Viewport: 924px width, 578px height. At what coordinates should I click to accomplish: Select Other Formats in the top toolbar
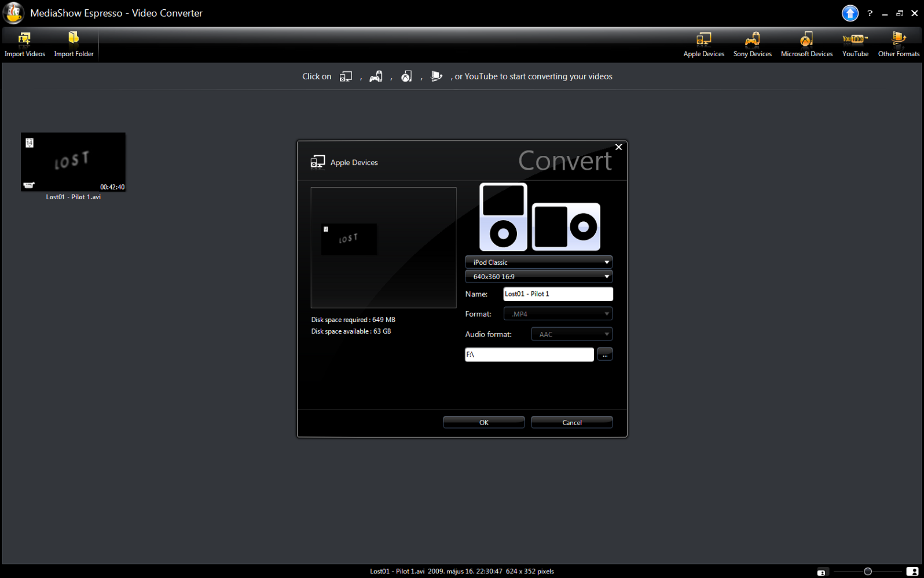[x=899, y=45]
